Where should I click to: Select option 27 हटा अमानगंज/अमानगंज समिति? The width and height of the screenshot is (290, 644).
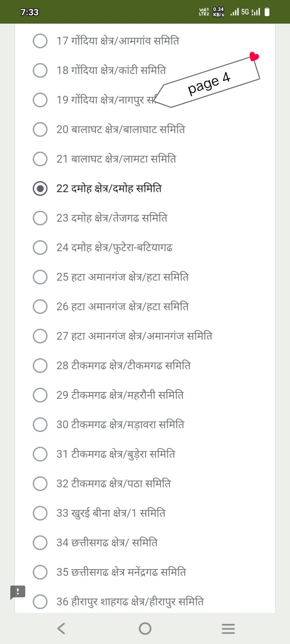40,336
